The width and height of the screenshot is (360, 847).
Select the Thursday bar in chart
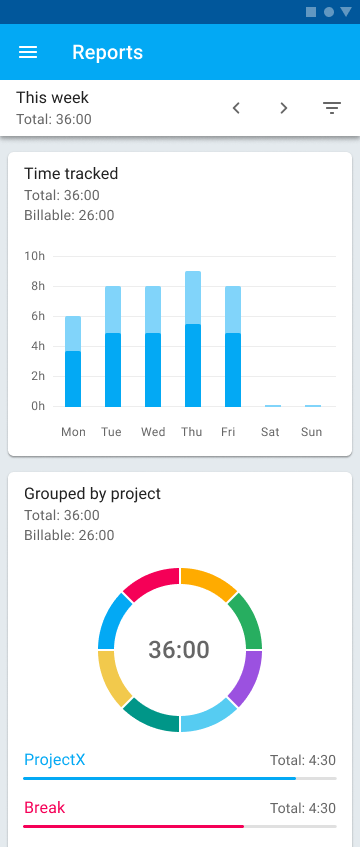[x=193, y=339]
